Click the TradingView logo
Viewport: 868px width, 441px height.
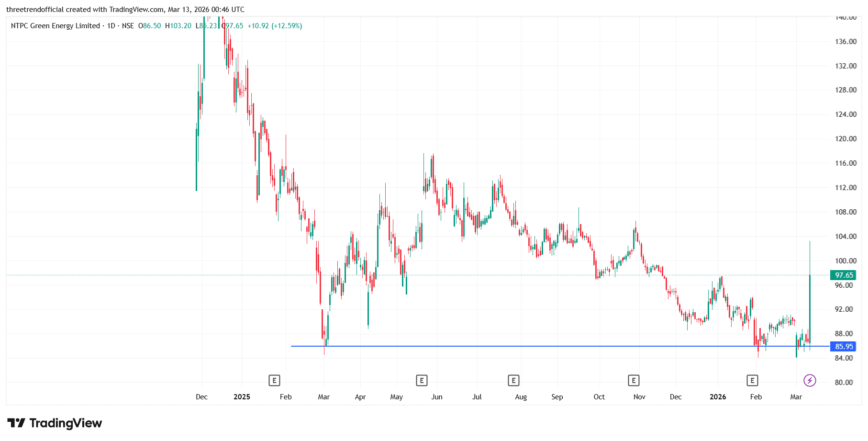tap(55, 423)
